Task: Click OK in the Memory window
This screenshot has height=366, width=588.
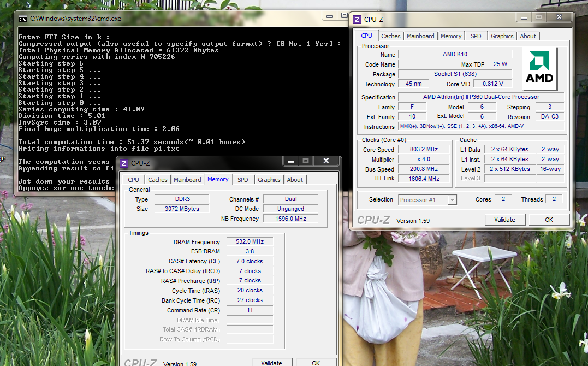Action: 316,363
